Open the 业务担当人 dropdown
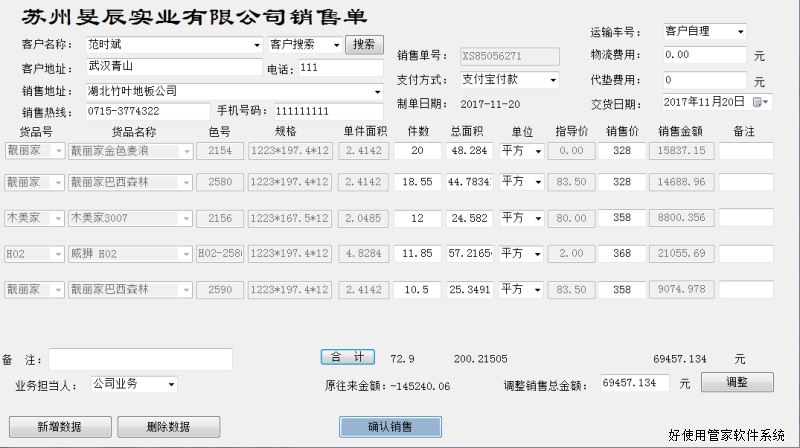800x448 pixels. click(x=172, y=384)
